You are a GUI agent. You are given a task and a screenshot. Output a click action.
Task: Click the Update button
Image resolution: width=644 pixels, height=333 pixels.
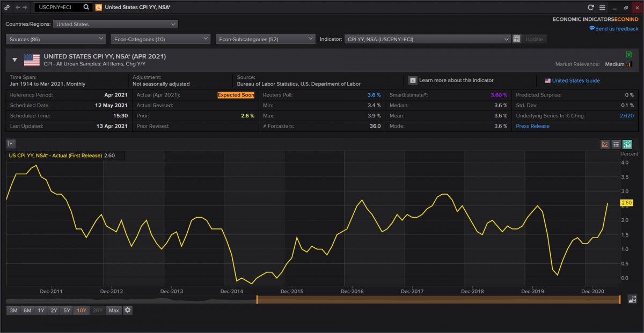tap(534, 39)
